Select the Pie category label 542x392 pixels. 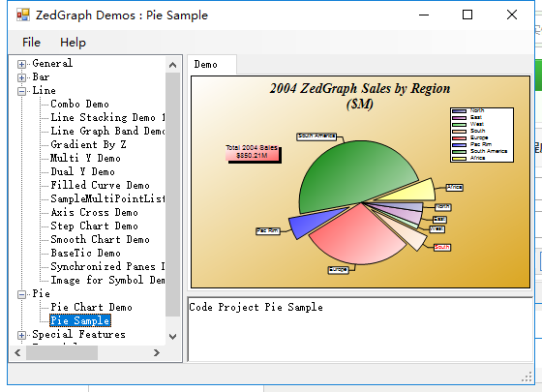click(41, 293)
